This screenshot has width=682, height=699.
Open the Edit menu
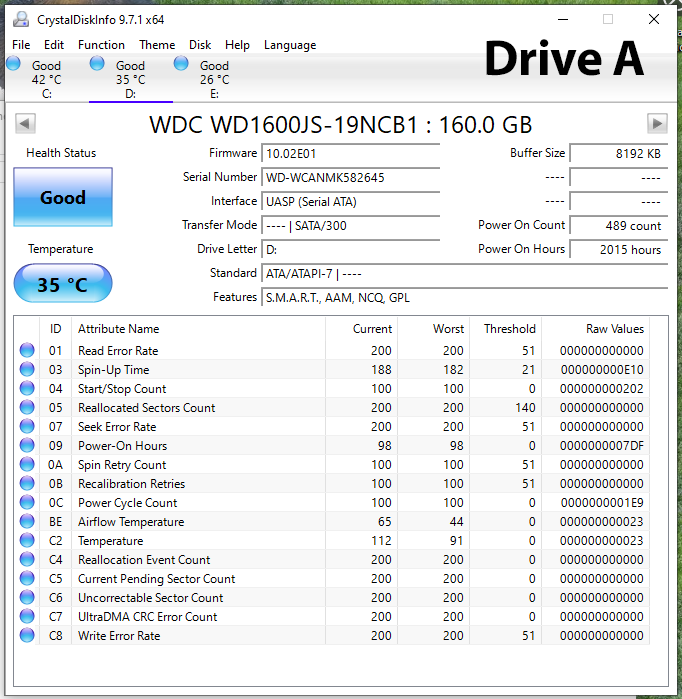[54, 45]
